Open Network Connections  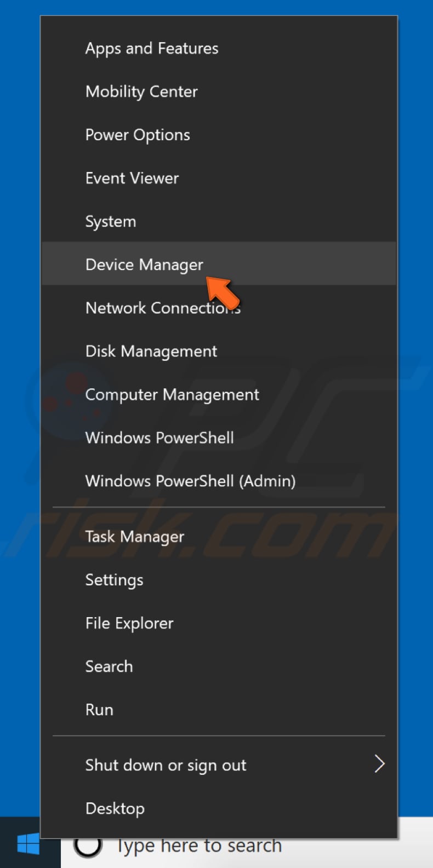[163, 308]
